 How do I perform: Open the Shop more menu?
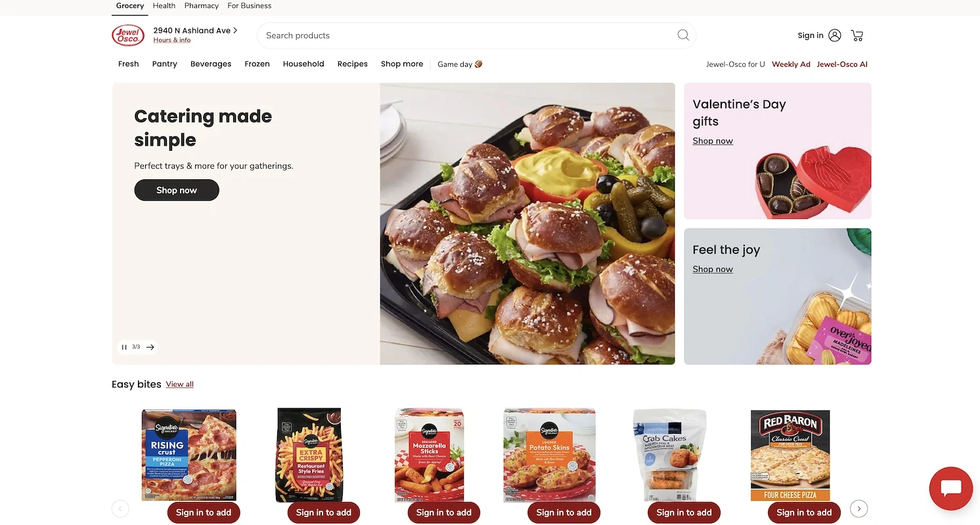[x=402, y=64]
